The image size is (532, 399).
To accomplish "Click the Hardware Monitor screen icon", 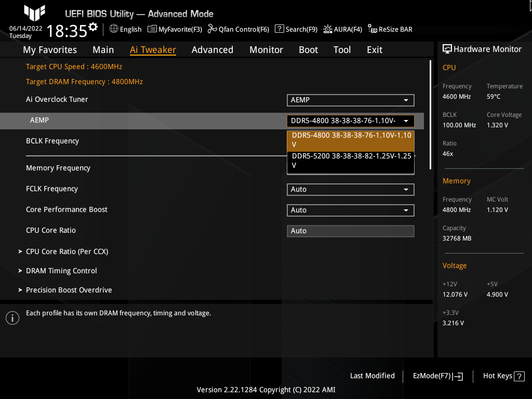I will pyautogui.click(x=447, y=49).
